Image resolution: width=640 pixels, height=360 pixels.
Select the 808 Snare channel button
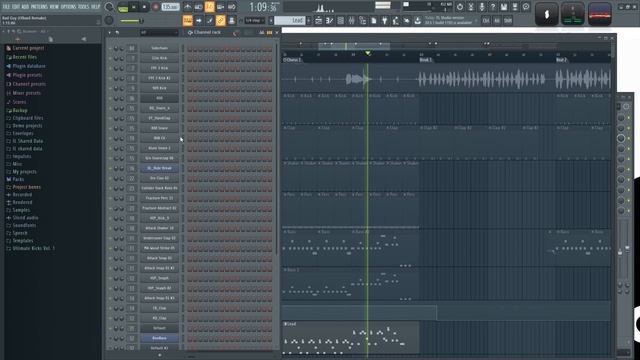coord(159,128)
